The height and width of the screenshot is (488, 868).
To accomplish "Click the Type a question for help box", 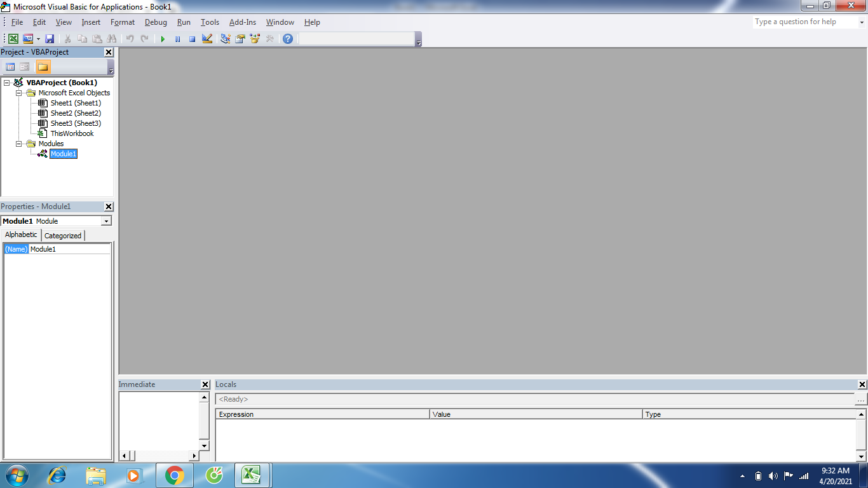I will pos(805,22).
